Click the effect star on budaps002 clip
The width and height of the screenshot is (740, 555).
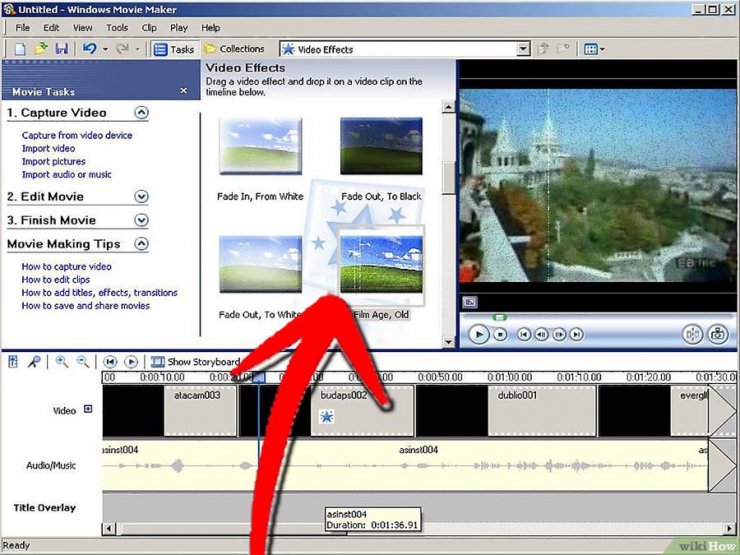pyautogui.click(x=326, y=417)
